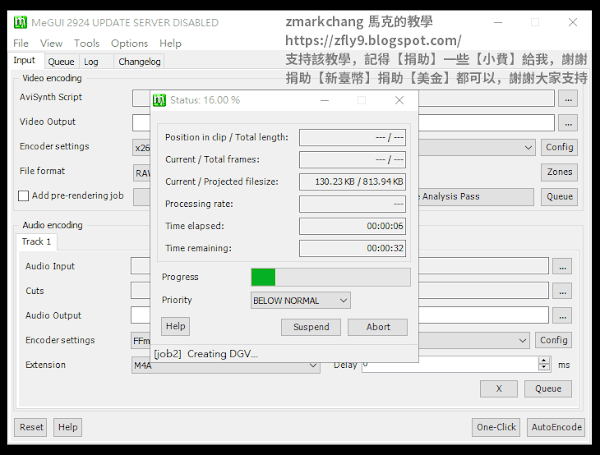Open video encoder Config
This screenshot has height=455, width=600.
559,147
